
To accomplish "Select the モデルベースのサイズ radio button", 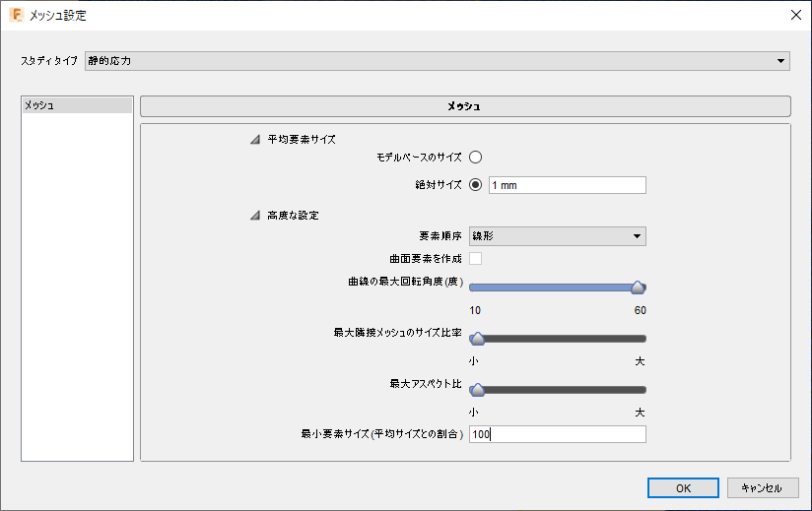I will (476, 157).
